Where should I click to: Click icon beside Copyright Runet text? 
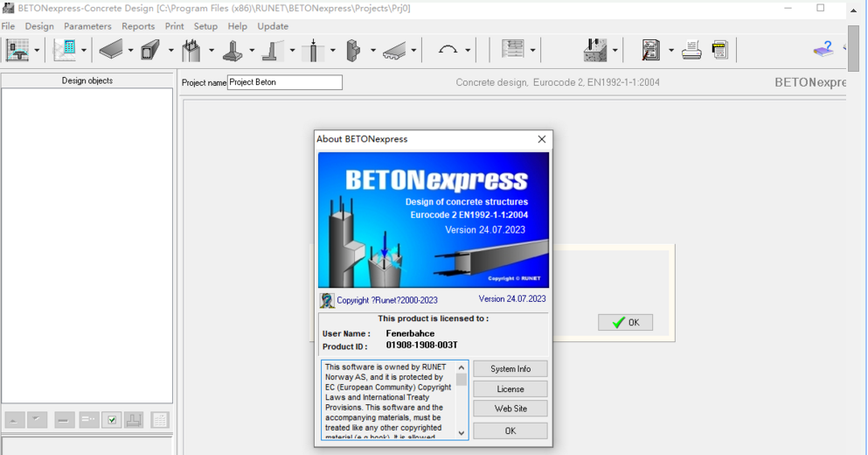coord(327,300)
